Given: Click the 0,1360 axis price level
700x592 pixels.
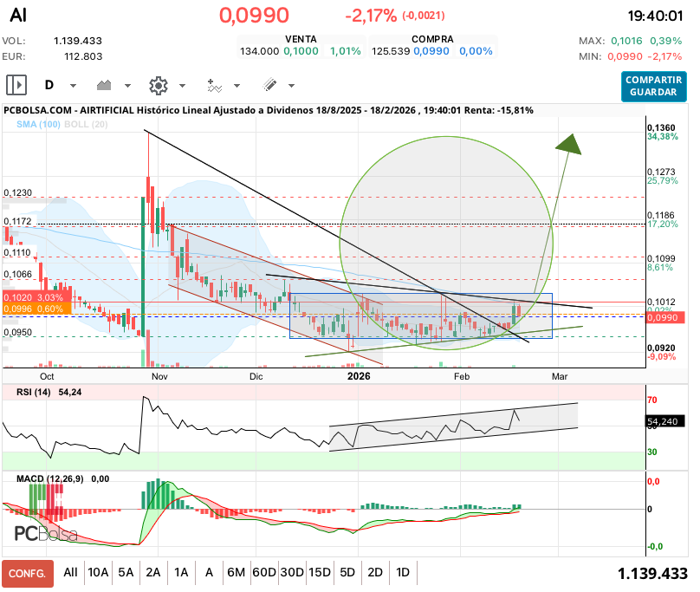Looking at the screenshot, I should tap(661, 127).
